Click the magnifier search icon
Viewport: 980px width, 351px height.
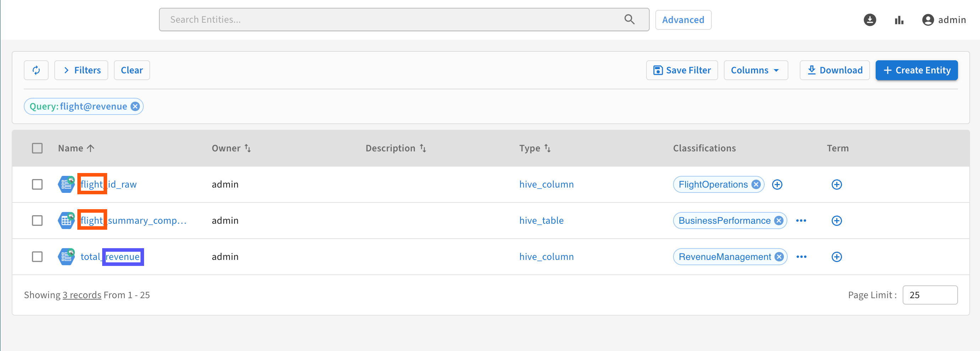click(629, 19)
